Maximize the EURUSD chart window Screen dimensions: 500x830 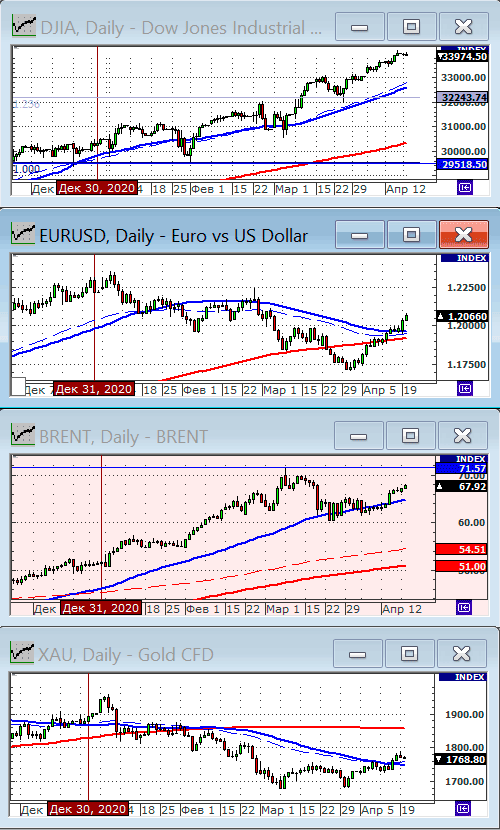coord(411,234)
